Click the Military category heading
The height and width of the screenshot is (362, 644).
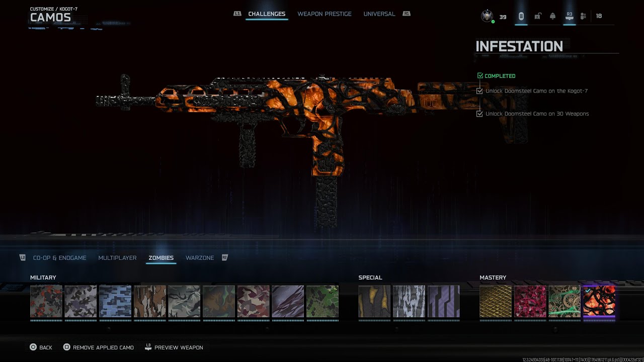click(x=43, y=278)
